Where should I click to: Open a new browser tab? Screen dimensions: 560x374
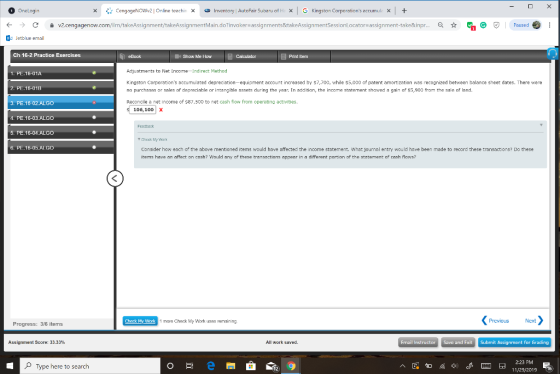pos(404,11)
